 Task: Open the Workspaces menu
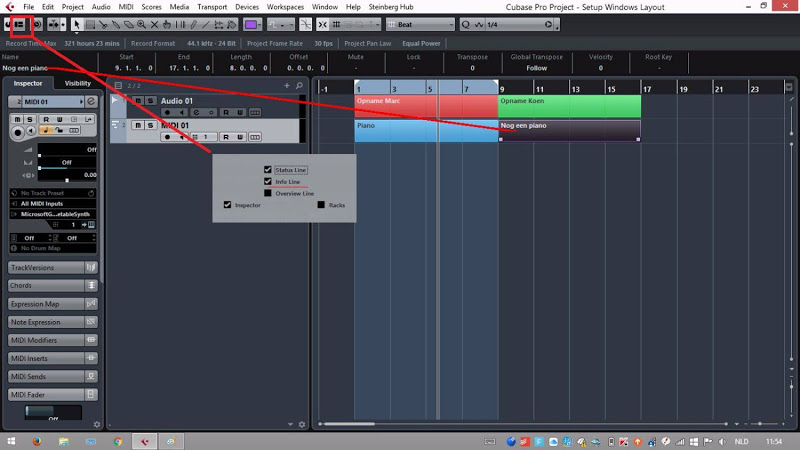pos(285,7)
